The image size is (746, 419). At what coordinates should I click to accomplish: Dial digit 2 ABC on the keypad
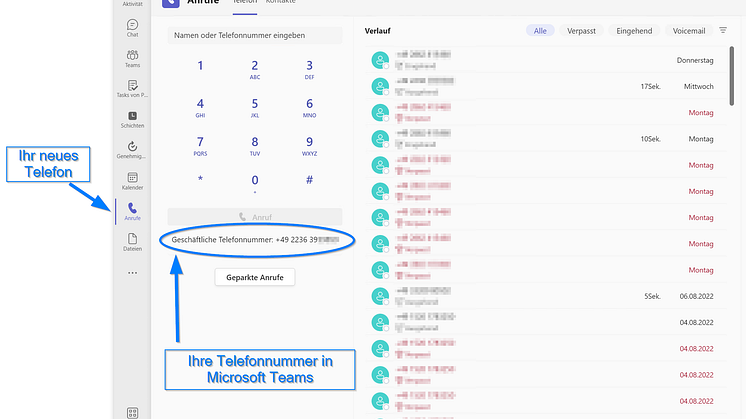(255, 69)
